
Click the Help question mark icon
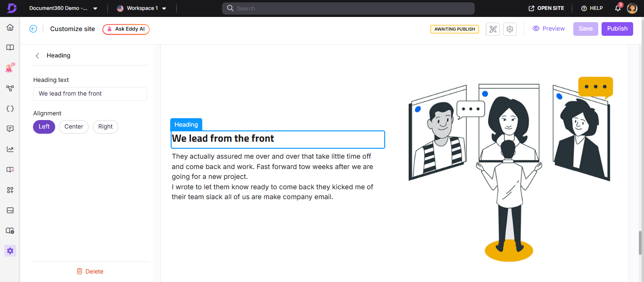tap(584, 8)
